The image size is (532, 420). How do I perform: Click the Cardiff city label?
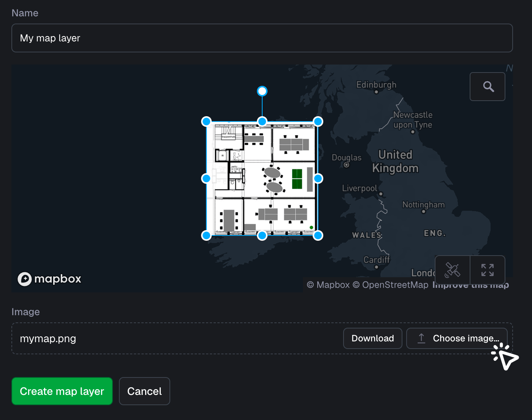coord(376,260)
